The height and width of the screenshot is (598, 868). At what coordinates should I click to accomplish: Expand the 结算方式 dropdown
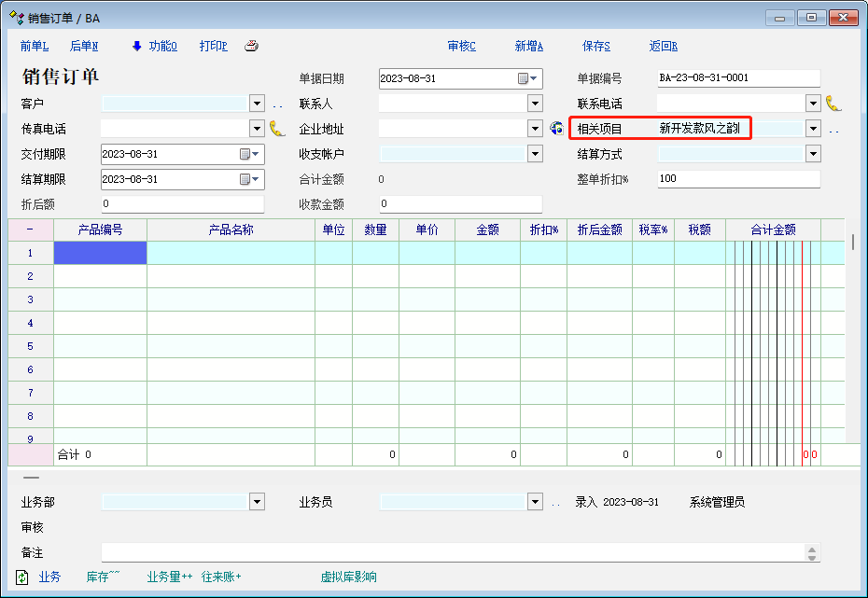(x=813, y=154)
